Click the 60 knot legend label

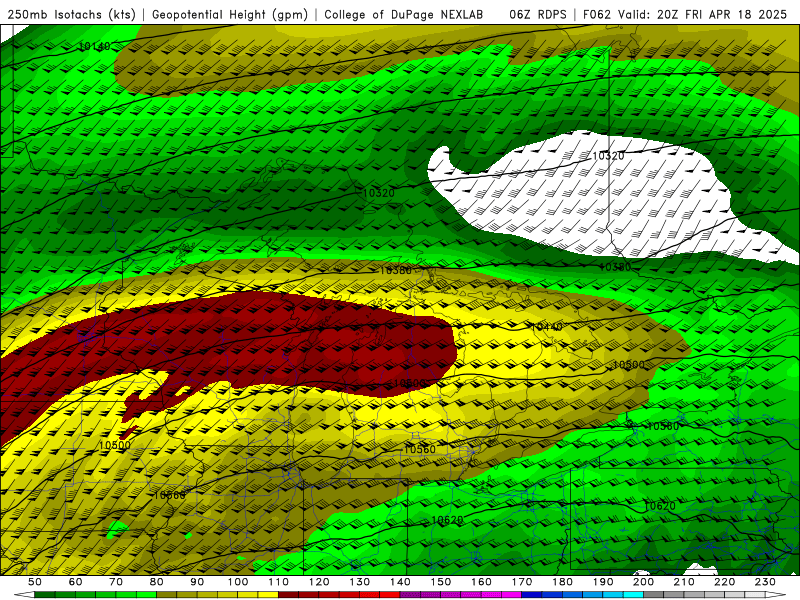coord(75,582)
